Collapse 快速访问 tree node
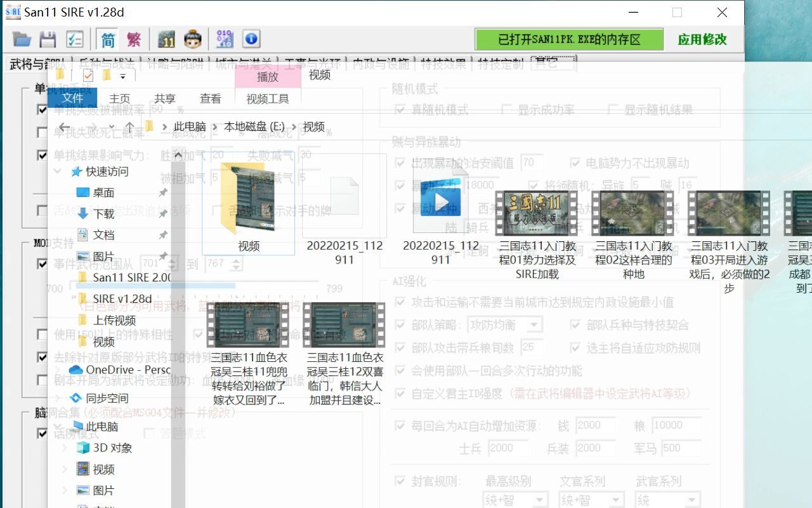The image size is (812, 508). (58, 171)
